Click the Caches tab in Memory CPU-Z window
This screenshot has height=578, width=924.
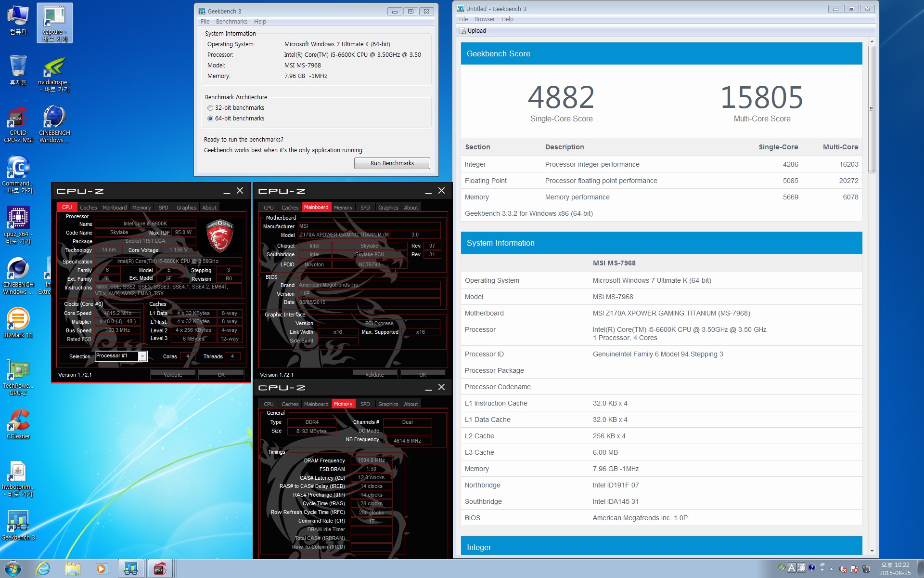pyautogui.click(x=290, y=404)
